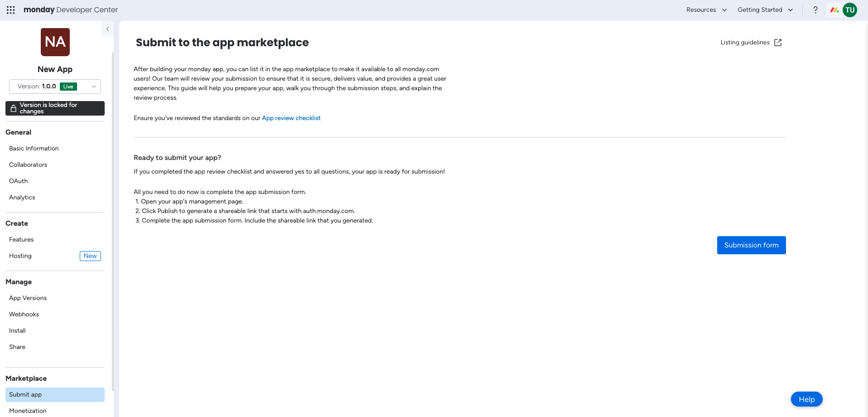Click the Submit to the app marketplace title

point(222,43)
